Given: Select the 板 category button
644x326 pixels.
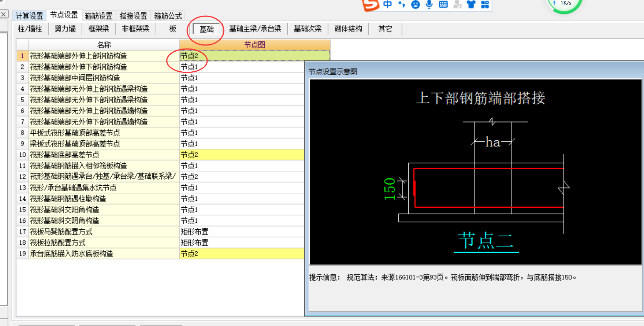Looking at the screenshot, I should [173, 29].
